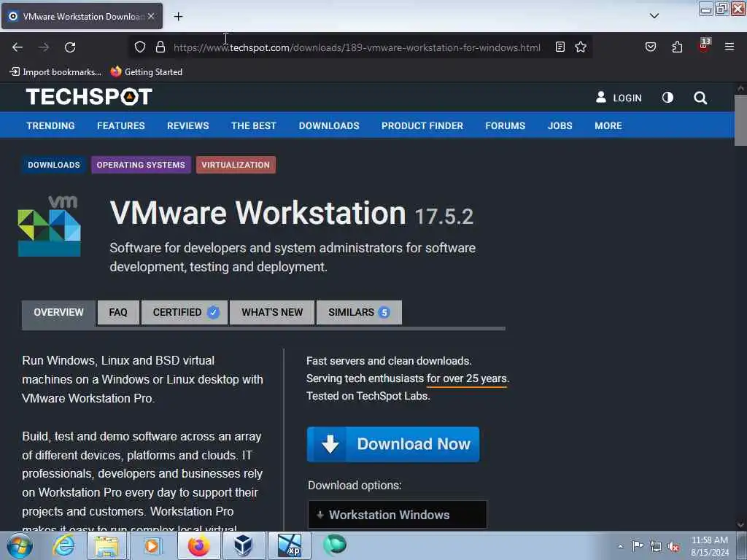Click the network tray icon

[x=656, y=546]
